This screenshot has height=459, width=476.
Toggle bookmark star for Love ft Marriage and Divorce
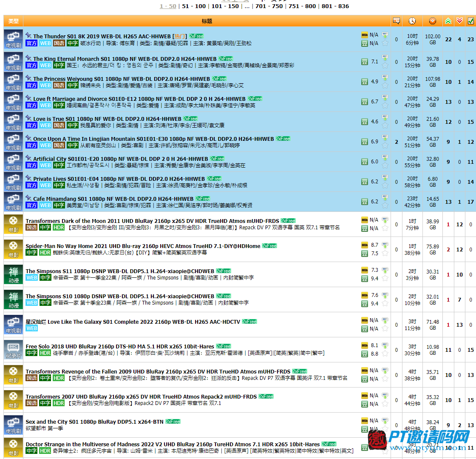tap(385, 105)
